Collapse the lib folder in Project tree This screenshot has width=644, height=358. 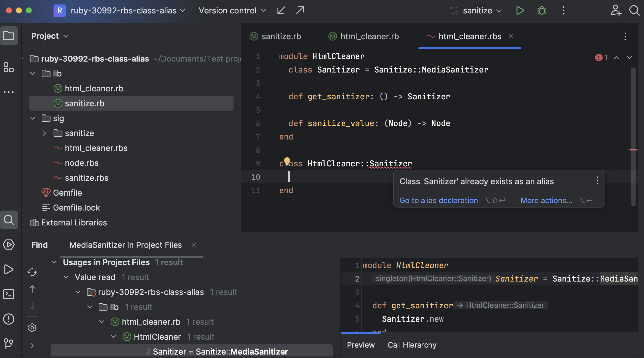pyautogui.click(x=33, y=73)
